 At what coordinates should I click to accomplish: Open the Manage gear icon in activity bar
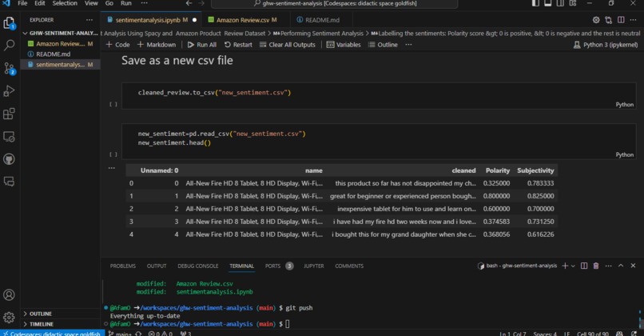click(9, 317)
